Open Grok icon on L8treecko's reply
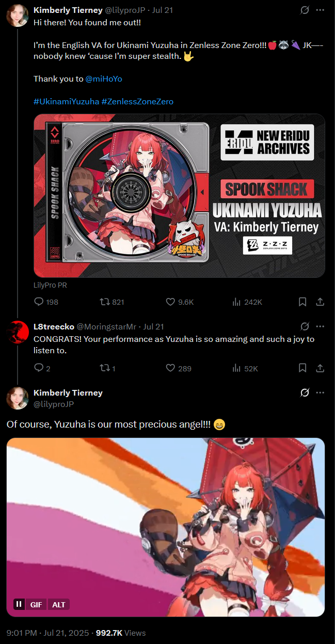 pos(305,326)
